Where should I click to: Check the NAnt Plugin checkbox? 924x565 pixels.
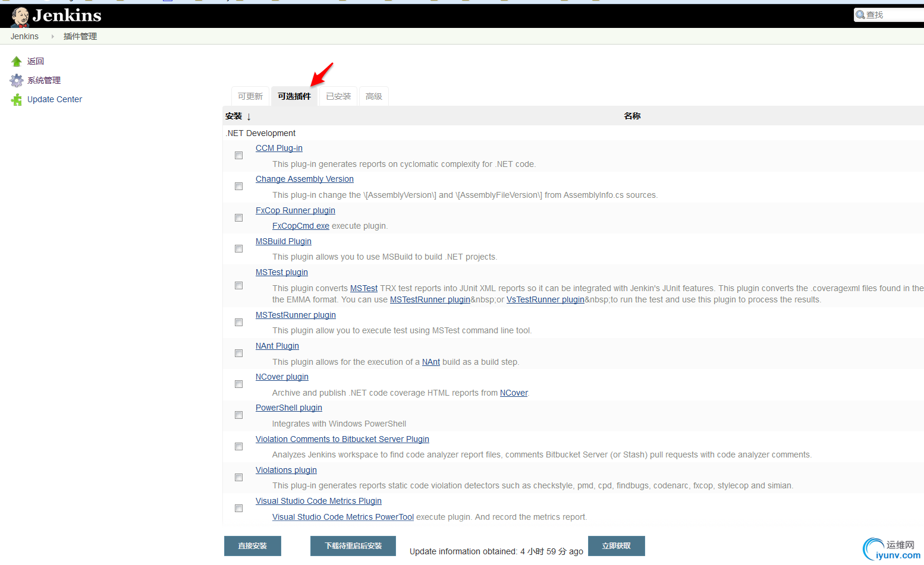pyautogui.click(x=238, y=353)
